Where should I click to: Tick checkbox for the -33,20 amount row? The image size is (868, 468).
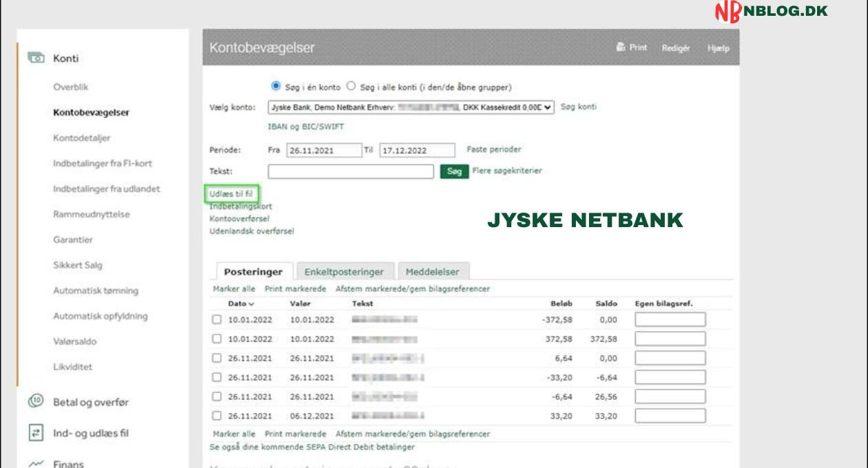[217, 377]
